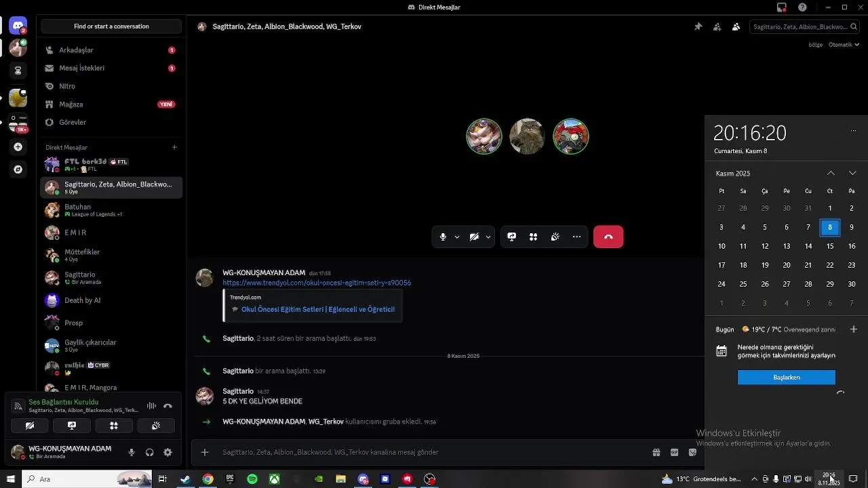Add a server plus icon
This screenshot has height=488, width=868.
click(18, 147)
